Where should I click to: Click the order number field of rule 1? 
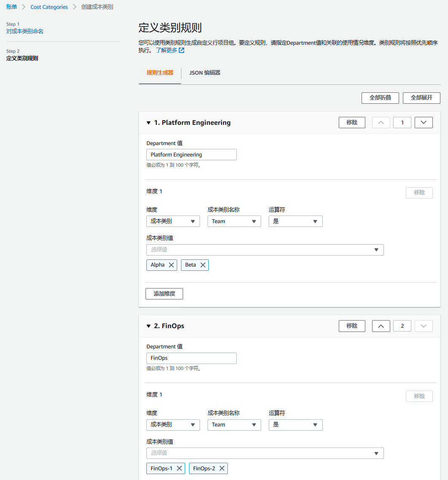[x=402, y=123]
